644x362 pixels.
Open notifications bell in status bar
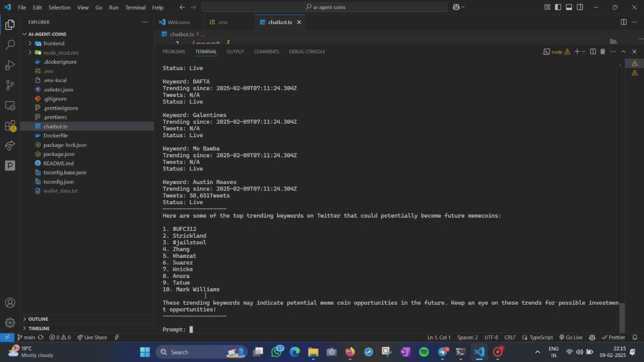[x=635, y=337]
